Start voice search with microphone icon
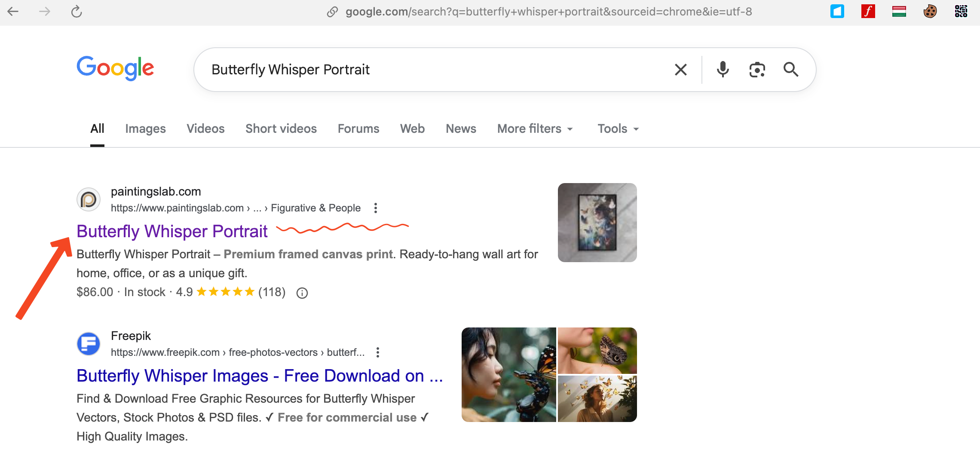This screenshot has width=980, height=471. click(x=723, y=70)
